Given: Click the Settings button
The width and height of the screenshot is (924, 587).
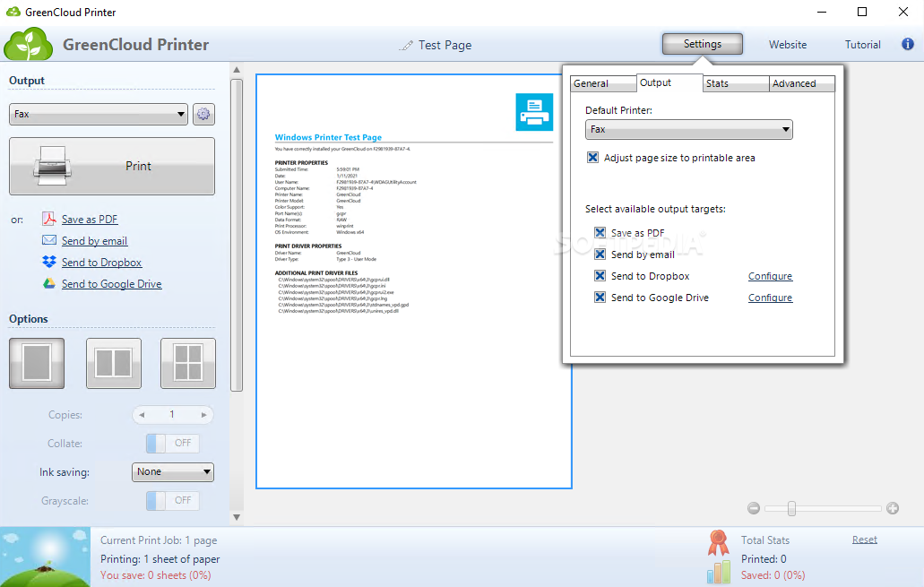Looking at the screenshot, I should [703, 44].
